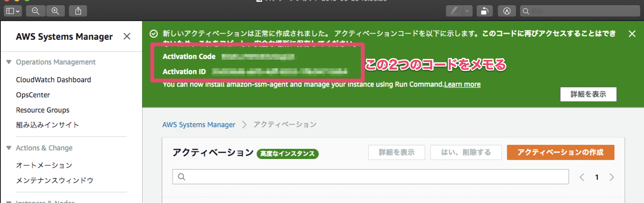Click はい、削除する button
Viewport: 644px width, 203px height.
[466, 152]
